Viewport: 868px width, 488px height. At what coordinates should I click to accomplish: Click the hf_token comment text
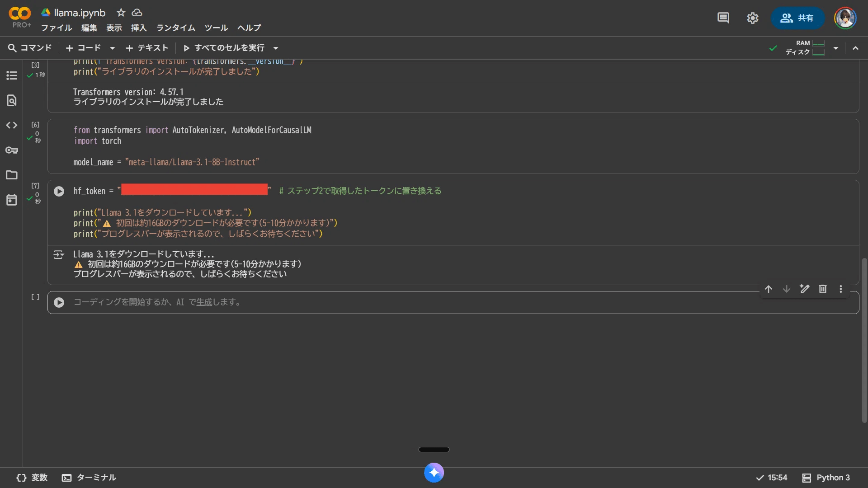click(360, 191)
